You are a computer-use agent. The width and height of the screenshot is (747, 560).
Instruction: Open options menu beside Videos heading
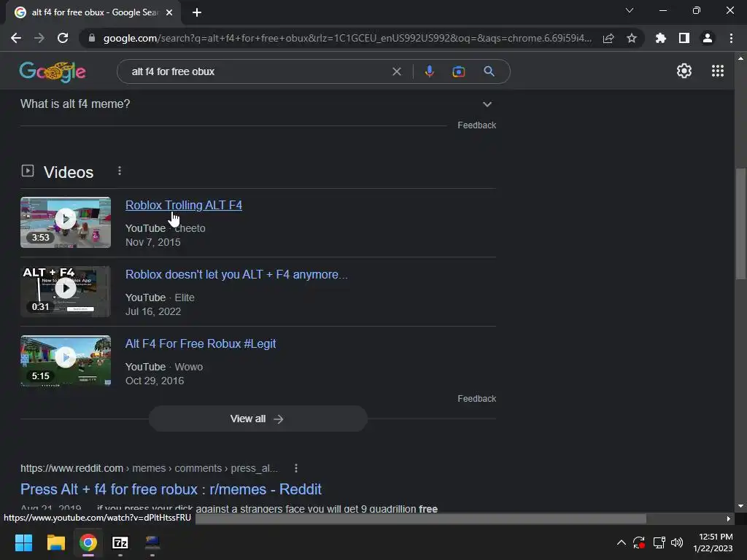coord(120,171)
